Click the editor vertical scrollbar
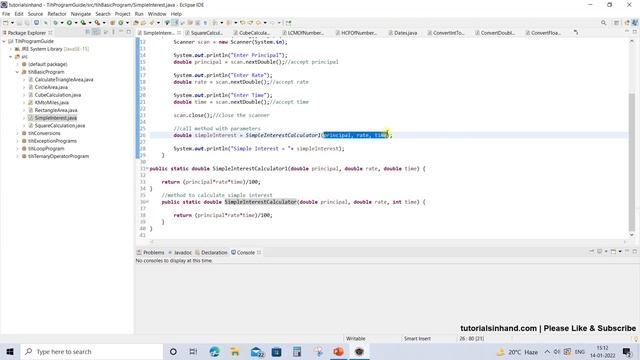Viewport: 640px width, 360px height. (632, 161)
